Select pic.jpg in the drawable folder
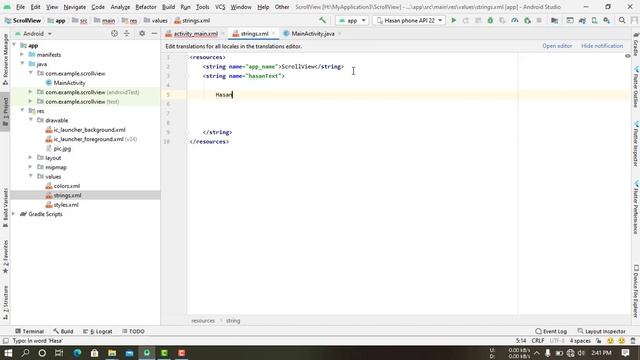Screen dimensions: 640x360 [x=62, y=148]
